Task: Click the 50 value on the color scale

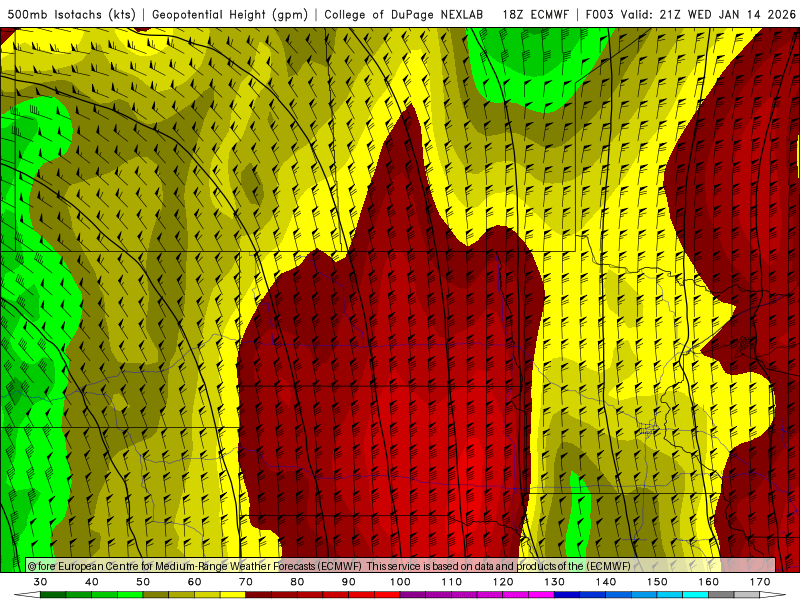Action: [143, 582]
